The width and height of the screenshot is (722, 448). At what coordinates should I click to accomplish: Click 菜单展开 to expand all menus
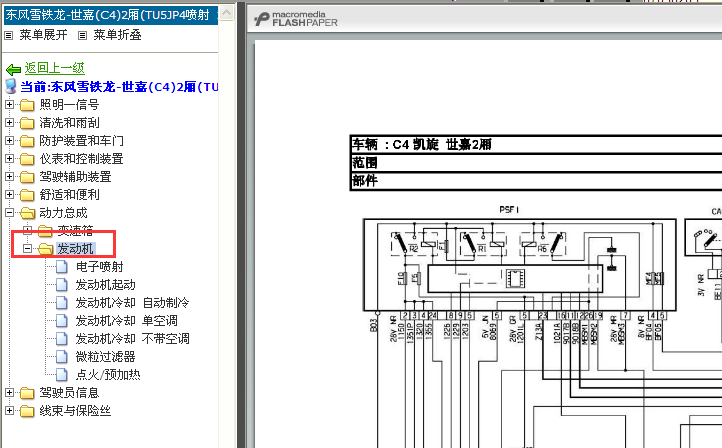click(43, 35)
